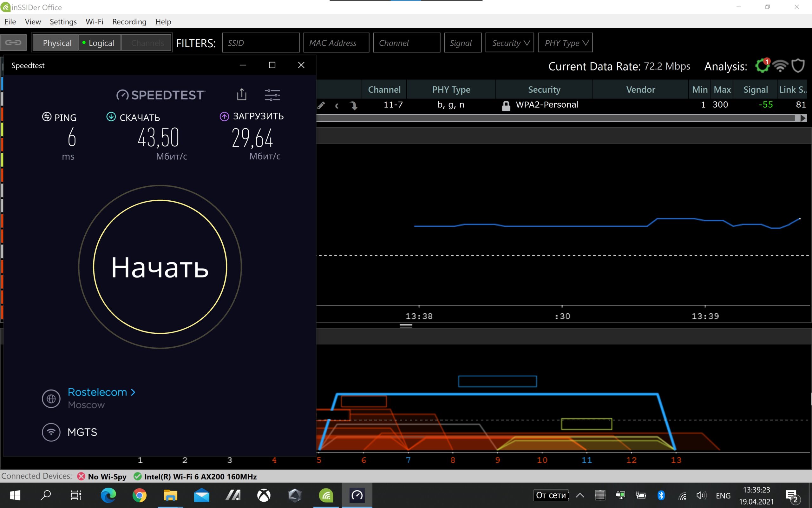812x508 pixels.
Task: Sort by the Min column header
Action: click(x=700, y=89)
